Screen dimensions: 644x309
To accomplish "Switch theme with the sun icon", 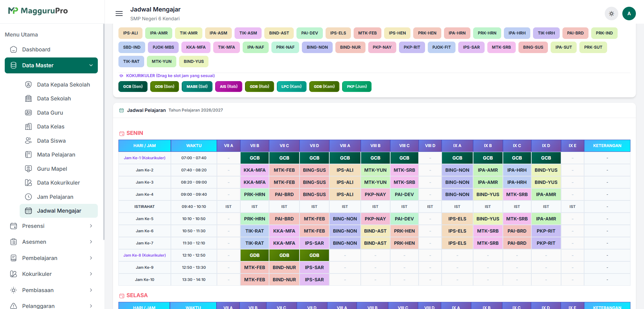I will [x=612, y=14].
